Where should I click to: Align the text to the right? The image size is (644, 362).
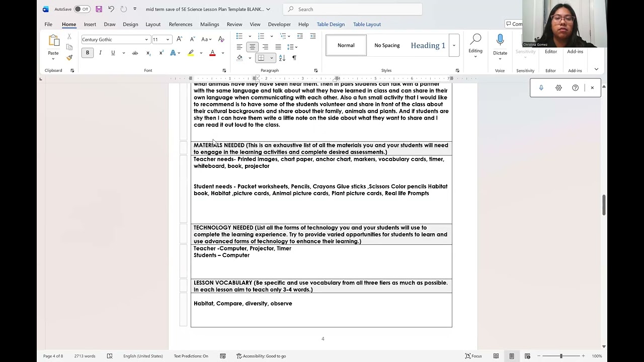(x=265, y=47)
